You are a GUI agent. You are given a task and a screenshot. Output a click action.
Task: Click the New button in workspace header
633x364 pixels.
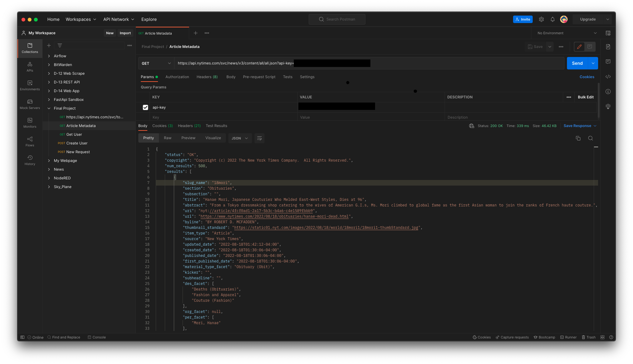pos(110,33)
